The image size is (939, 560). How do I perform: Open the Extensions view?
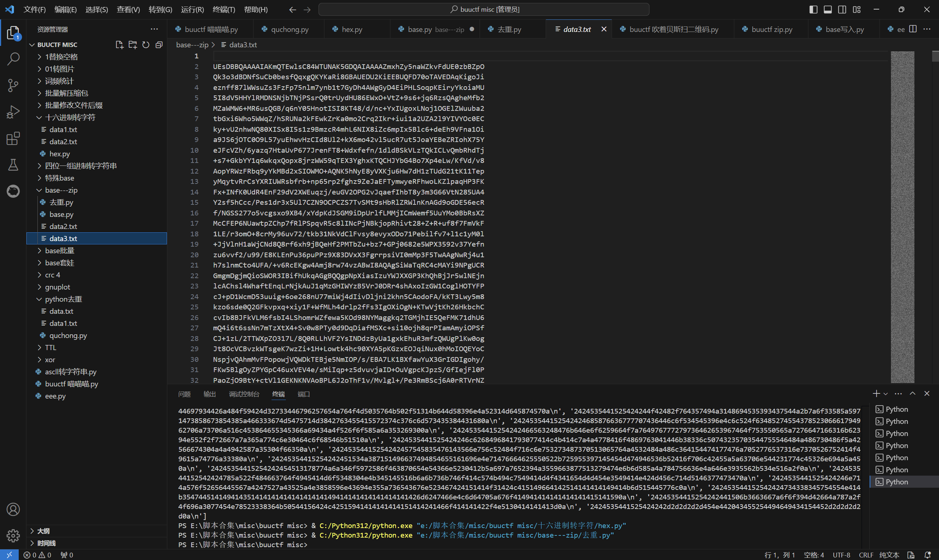[x=13, y=138]
